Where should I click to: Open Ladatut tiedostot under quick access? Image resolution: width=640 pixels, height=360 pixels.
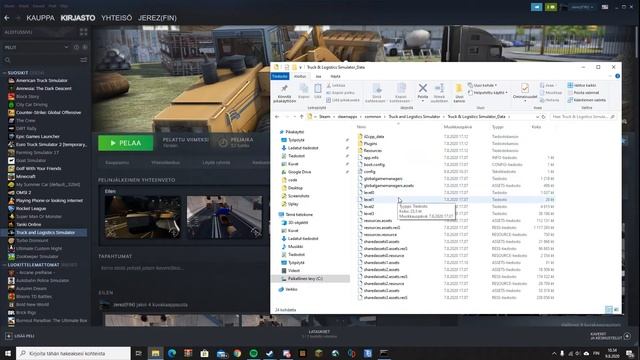tap(303, 148)
